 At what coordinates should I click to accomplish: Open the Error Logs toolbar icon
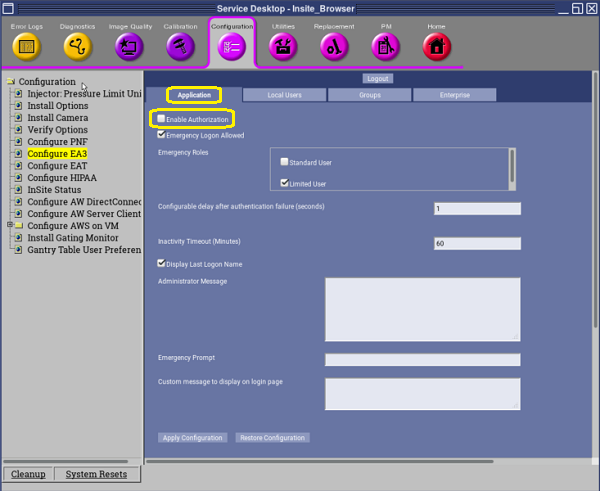pyautogui.click(x=27, y=46)
